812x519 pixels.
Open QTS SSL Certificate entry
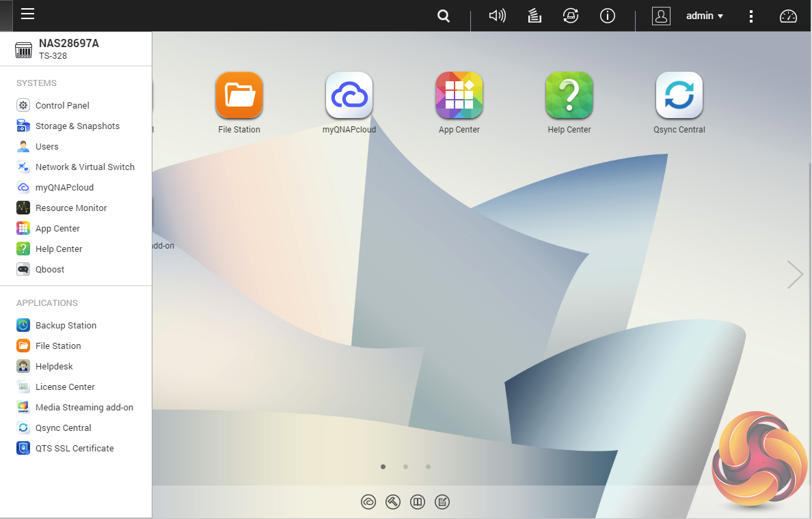76,448
